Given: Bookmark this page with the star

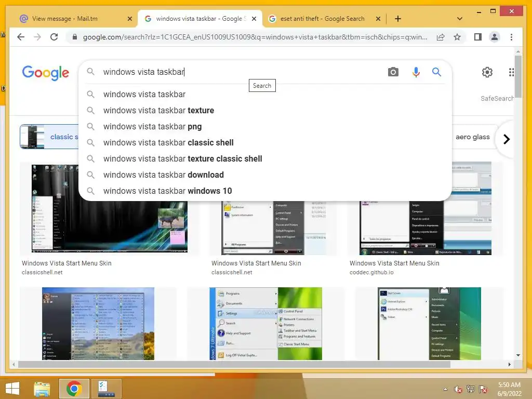Looking at the screenshot, I should (457, 37).
